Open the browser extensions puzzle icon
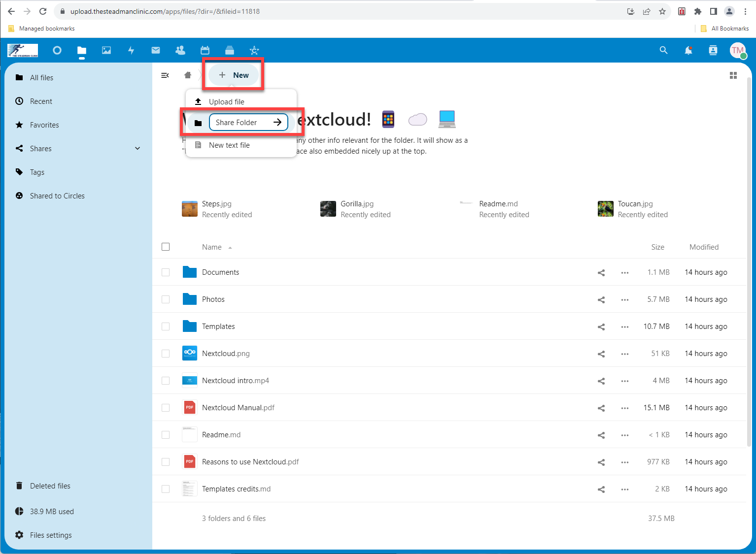756x554 pixels. pos(697,11)
